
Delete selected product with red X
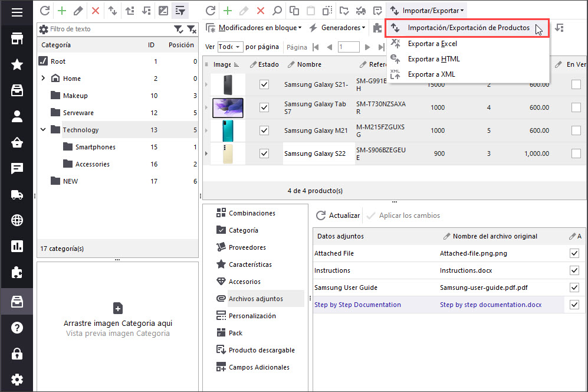pyautogui.click(x=261, y=11)
